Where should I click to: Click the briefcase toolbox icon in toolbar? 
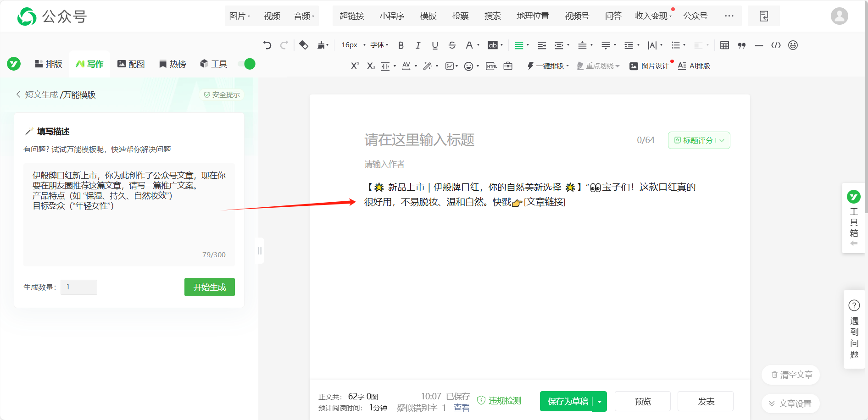click(508, 66)
